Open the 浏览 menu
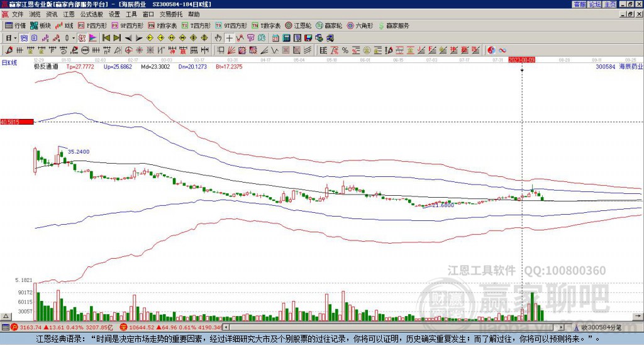644x345 pixels. (x=35, y=14)
